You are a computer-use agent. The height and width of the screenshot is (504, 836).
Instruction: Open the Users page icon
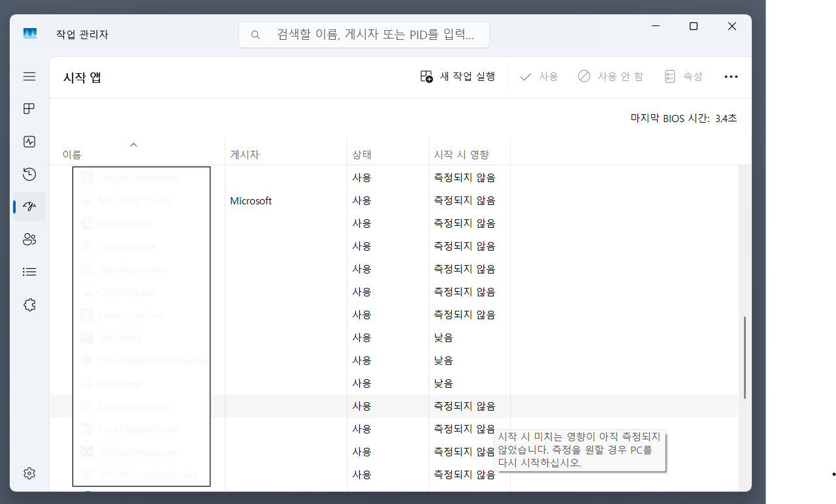(29, 240)
